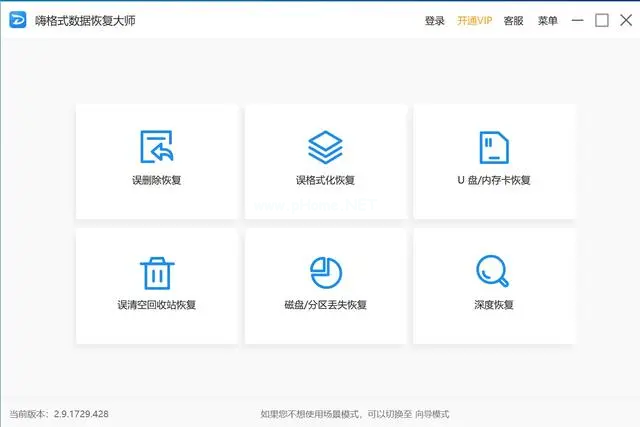Maximize the application window

click(601, 21)
